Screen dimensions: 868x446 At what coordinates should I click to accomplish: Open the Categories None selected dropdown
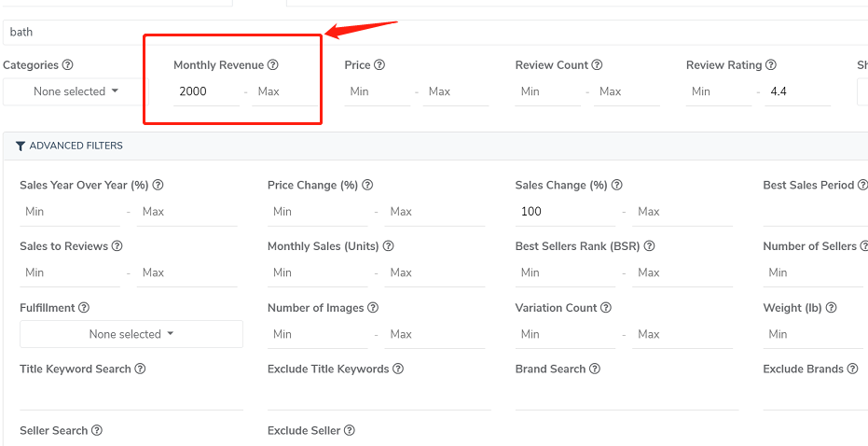(x=76, y=91)
